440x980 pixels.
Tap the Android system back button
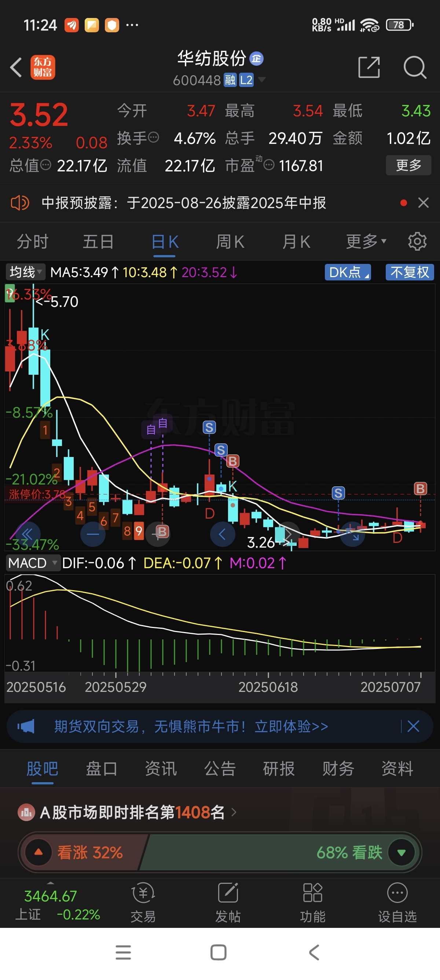coord(314,952)
